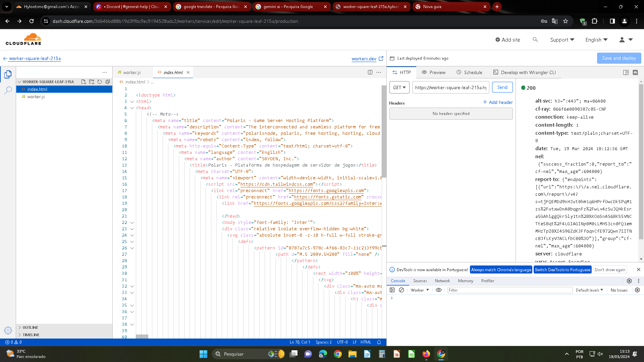
Task: Toggle the side-by-side layout icon
Action: [626, 72]
